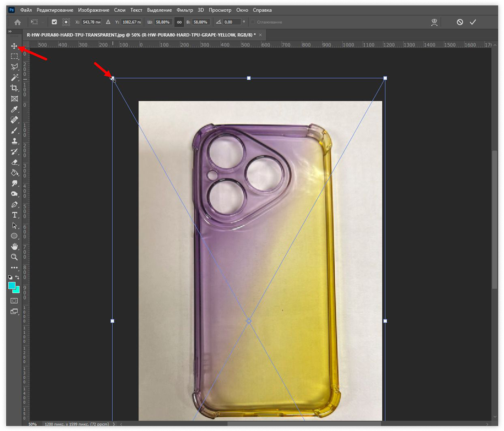Open the Фильтр menu

tap(185, 10)
